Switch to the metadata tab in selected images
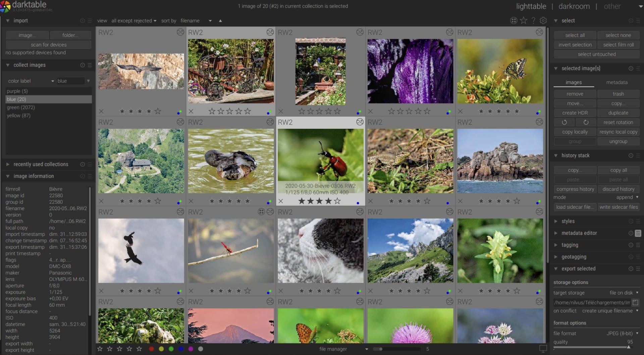Viewport: 644px width, 355px height. point(617,82)
